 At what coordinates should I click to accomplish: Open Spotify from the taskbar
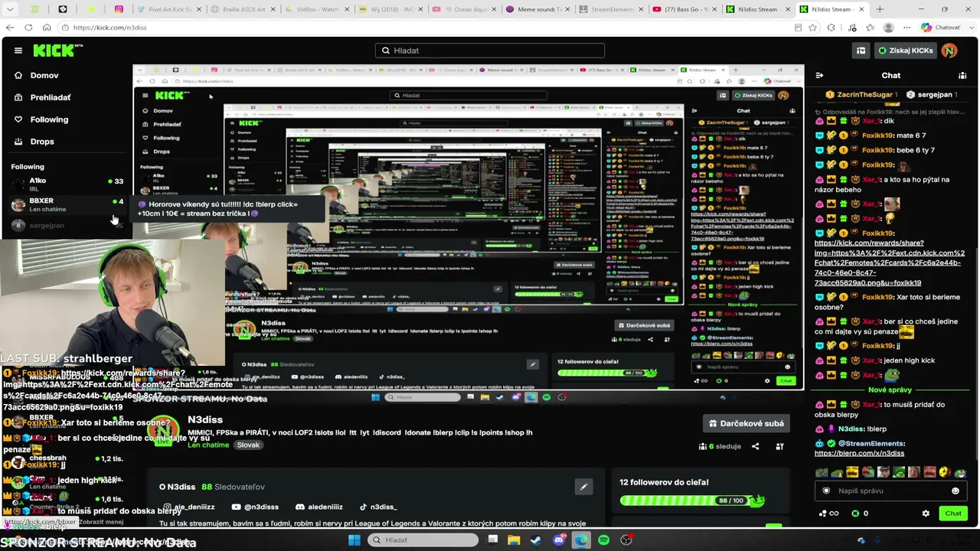tap(604, 540)
